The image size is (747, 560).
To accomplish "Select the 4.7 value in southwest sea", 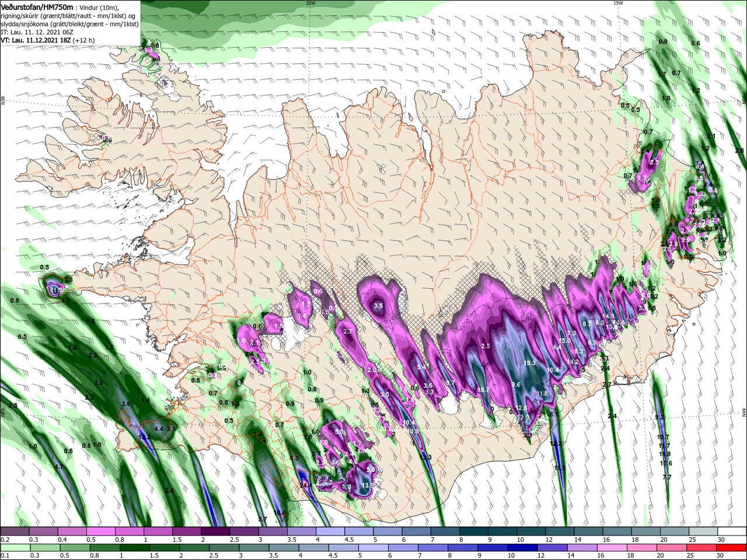I will point(59,467).
